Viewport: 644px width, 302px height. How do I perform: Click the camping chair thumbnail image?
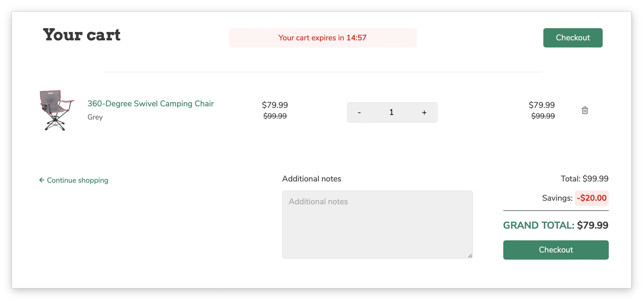57,110
